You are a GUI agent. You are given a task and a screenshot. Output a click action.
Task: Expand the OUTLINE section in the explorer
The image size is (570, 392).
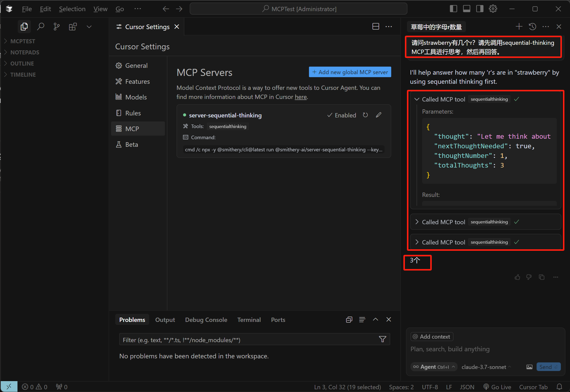tap(22, 64)
